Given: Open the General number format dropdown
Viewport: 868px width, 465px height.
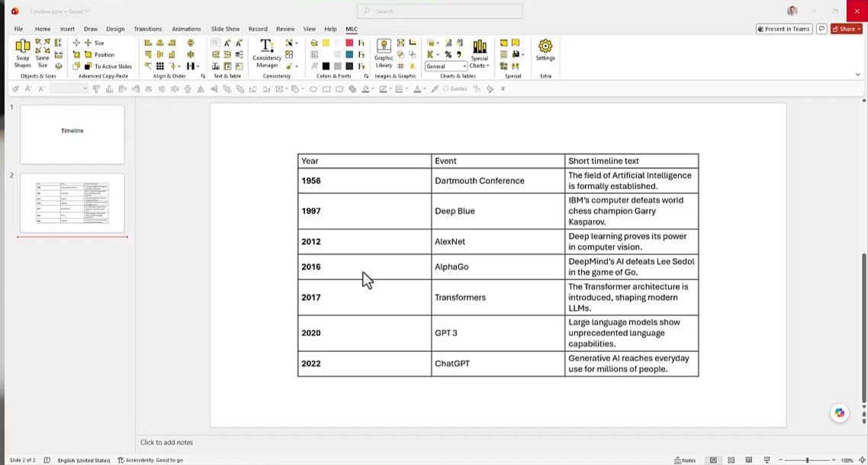Looking at the screenshot, I should click(x=446, y=66).
